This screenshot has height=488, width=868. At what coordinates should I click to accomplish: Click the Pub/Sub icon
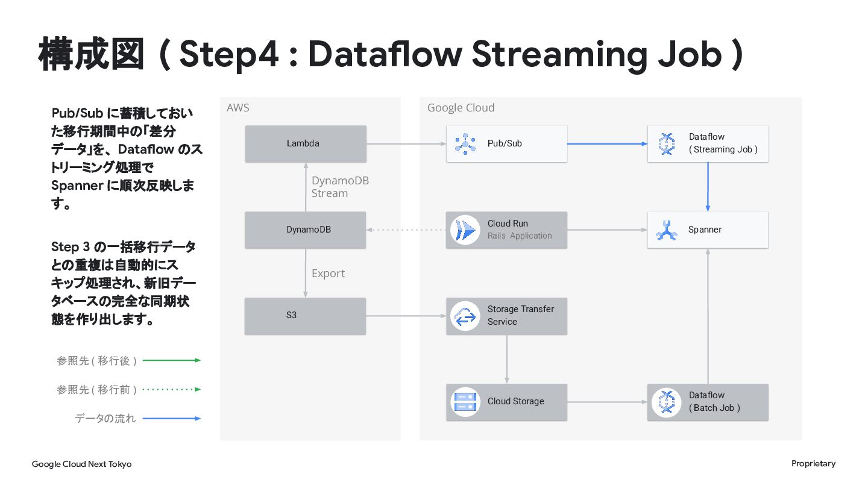(x=465, y=144)
